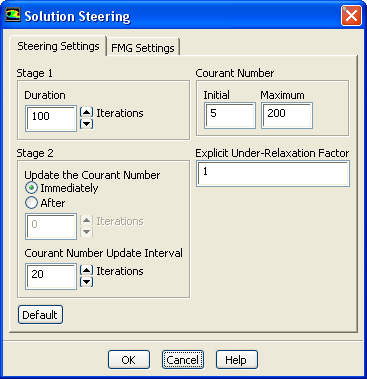Image resolution: width=367 pixels, height=379 pixels.
Task: Click the Explicit Under-Relaxation Factor field
Action: (273, 173)
